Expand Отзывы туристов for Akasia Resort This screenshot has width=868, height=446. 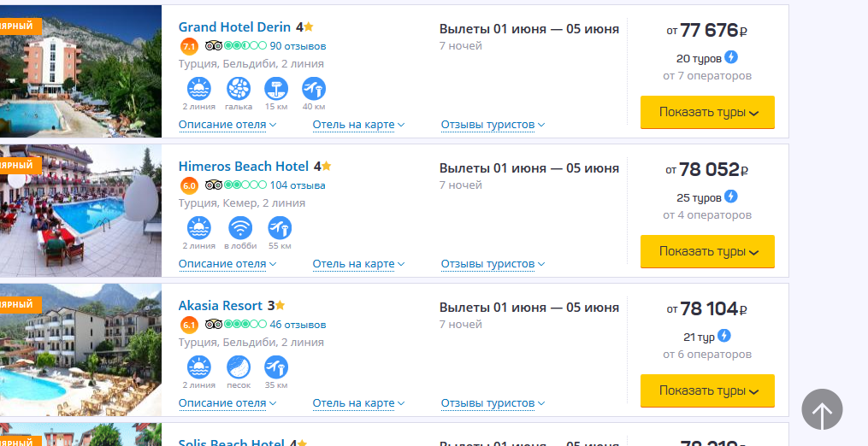pos(493,404)
